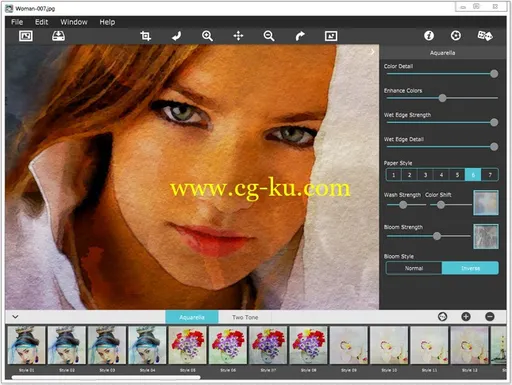Apply Style 10 preset thumbnail
The height and width of the screenshot is (385, 512).
coord(389,345)
